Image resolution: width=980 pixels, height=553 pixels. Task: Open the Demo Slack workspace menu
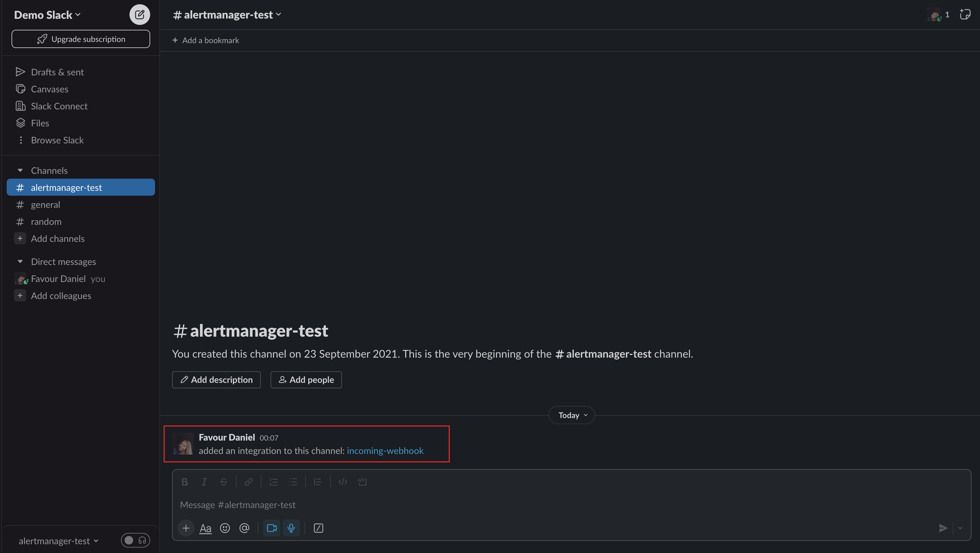tap(47, 15)
